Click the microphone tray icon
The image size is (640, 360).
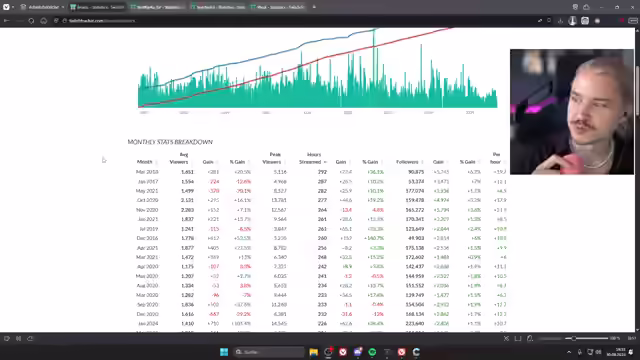coord(580,352)
